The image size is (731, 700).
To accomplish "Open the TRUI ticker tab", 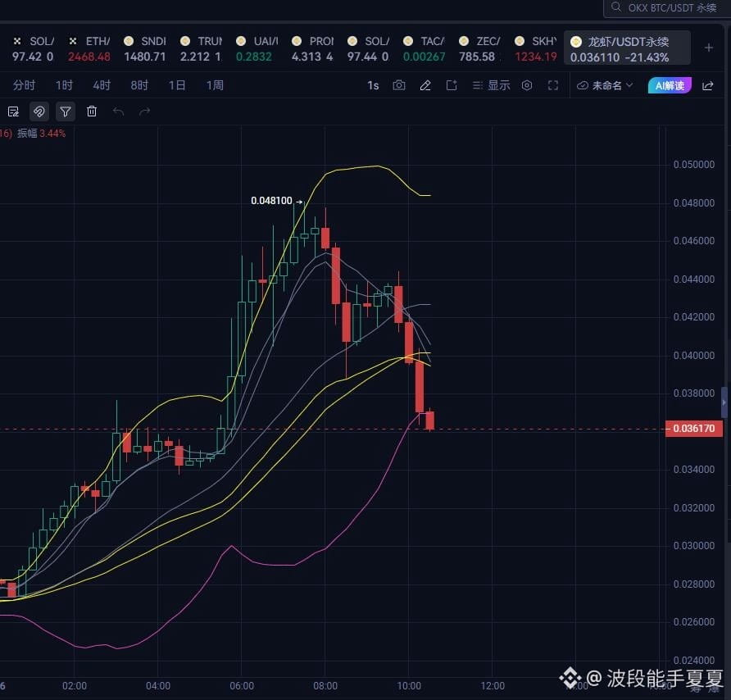I will (x=201, y=49).
